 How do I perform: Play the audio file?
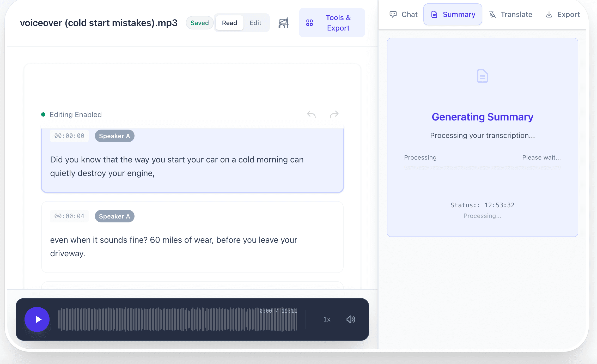click(37, 319)
